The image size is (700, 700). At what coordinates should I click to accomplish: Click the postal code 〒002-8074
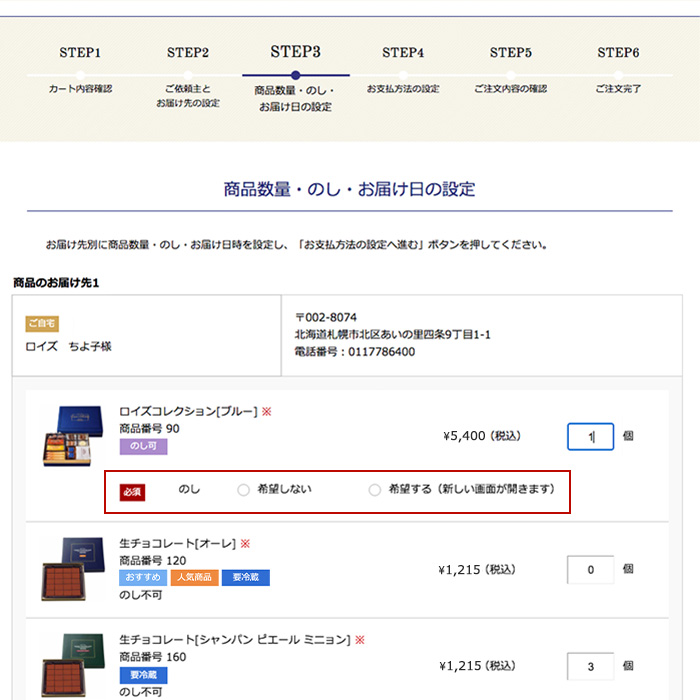(326, 317)
